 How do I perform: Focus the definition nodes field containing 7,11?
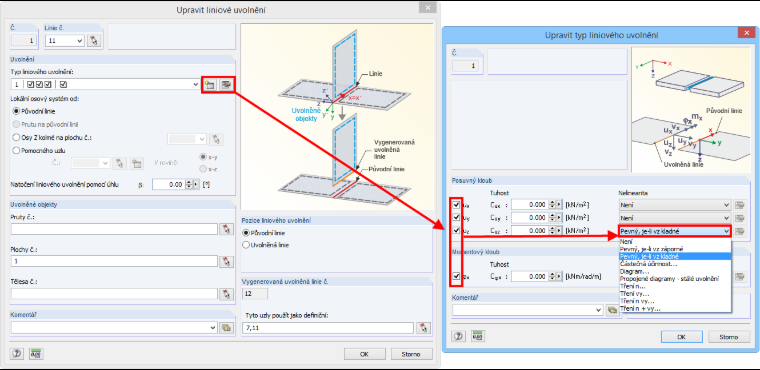(328, 328)
